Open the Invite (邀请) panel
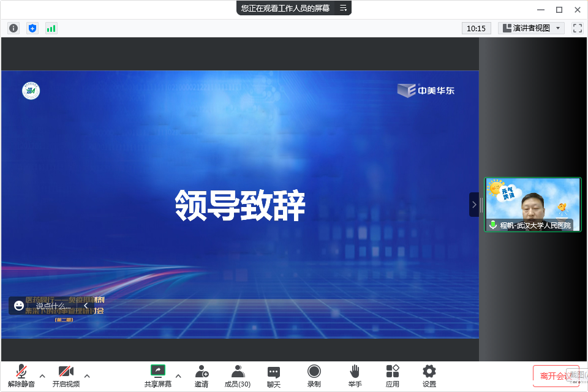588x392 pixels. tap(202, 375)
